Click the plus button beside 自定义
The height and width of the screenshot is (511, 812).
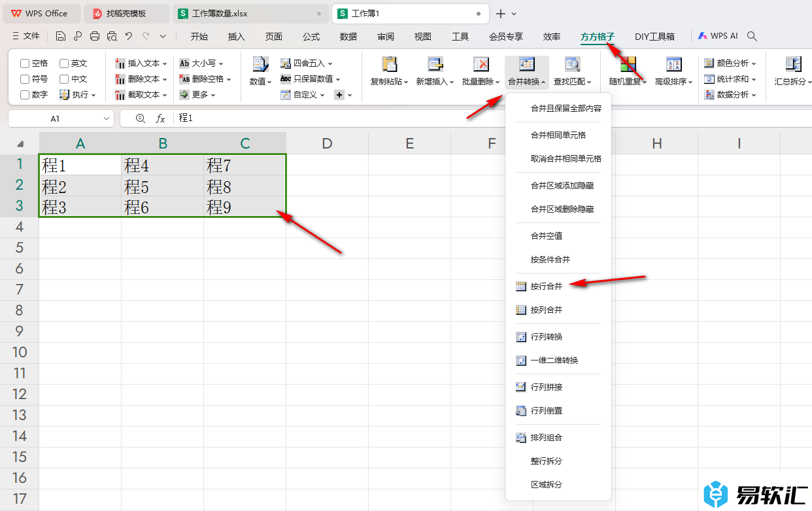point(339,95)
